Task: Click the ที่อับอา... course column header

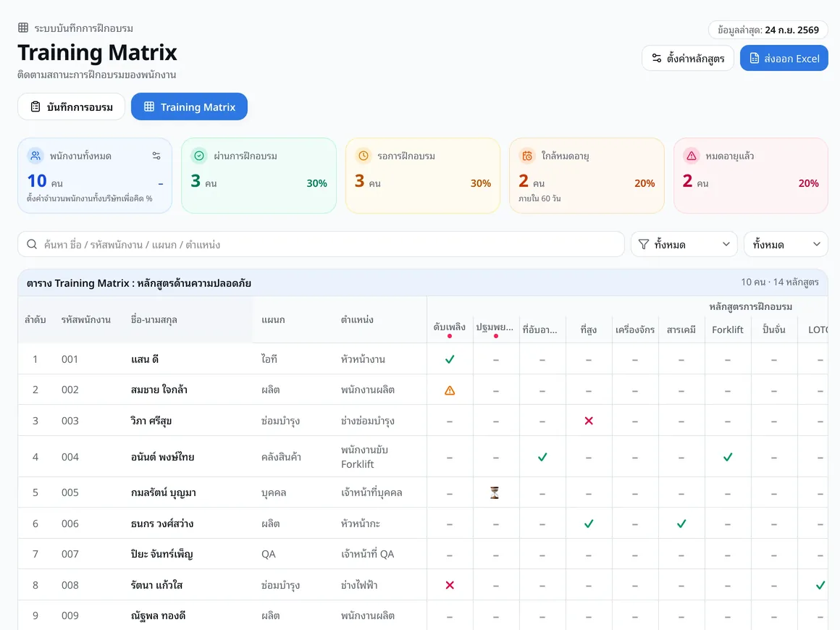Action: coord(540,329)
